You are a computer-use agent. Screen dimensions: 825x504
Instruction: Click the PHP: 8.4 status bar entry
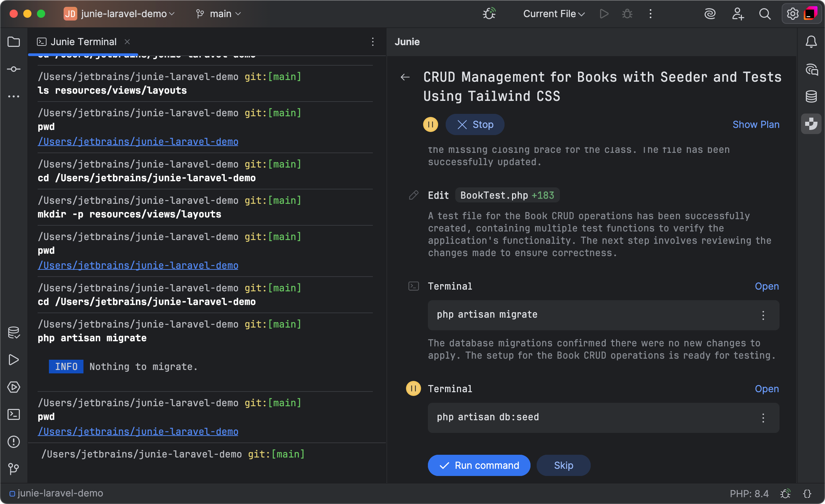[x=749, y=494]
